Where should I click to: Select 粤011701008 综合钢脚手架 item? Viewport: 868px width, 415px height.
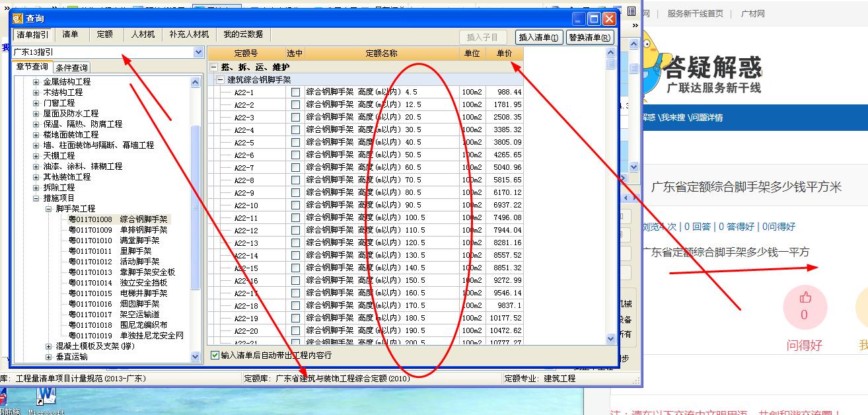pos(118,219)
